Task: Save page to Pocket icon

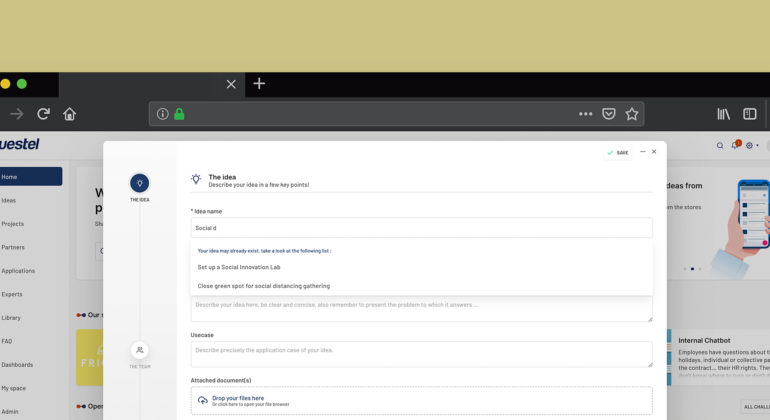Action: (x=608, y=114)
